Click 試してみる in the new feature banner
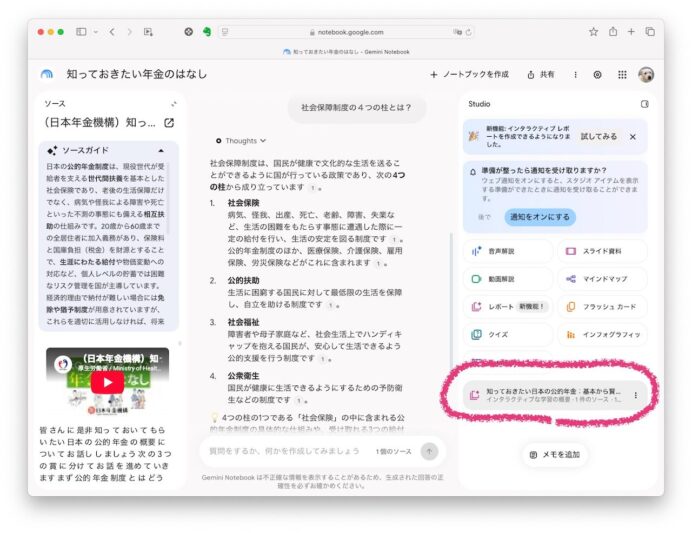This screenshot has width=692, height=533. pos(598,137)
